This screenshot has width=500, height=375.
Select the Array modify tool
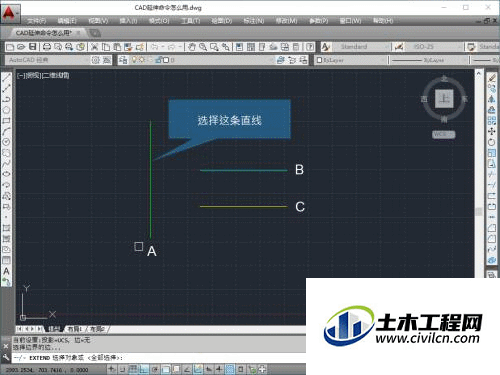(492, 121)
